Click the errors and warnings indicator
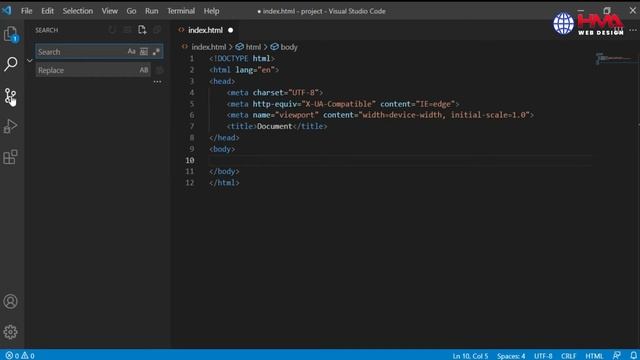Image resolution: width=640 pixels, height=360 pixels. tap(20, 356)
